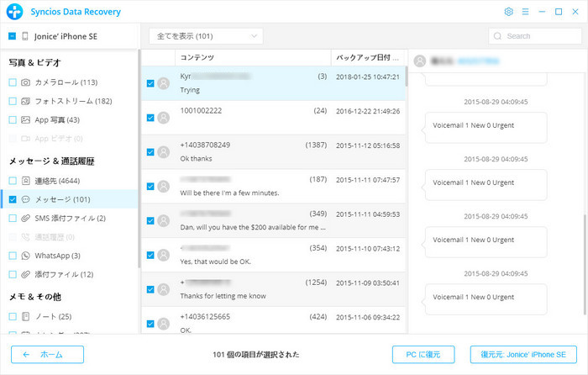This screenshot has width=588, height=375.
Task: Click the iPhone device icon
Action: [x=25, y=36]
